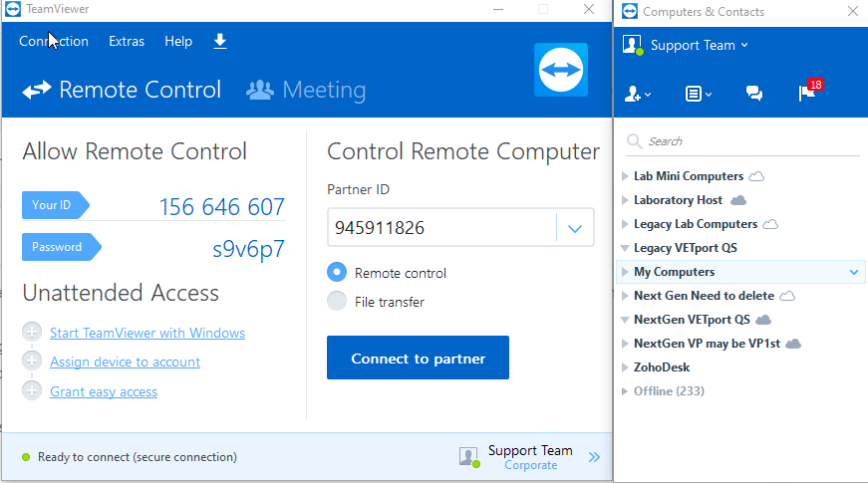Open the Partner ID history dropdown
The height and width of the screenshot is (483, 868).
pyautogui.click(x=575, y=228)
